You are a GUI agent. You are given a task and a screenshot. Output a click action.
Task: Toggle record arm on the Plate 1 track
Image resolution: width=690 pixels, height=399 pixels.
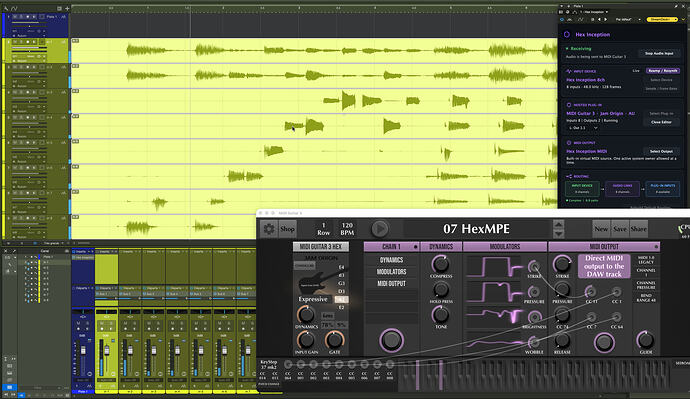[x=27, y=17]
